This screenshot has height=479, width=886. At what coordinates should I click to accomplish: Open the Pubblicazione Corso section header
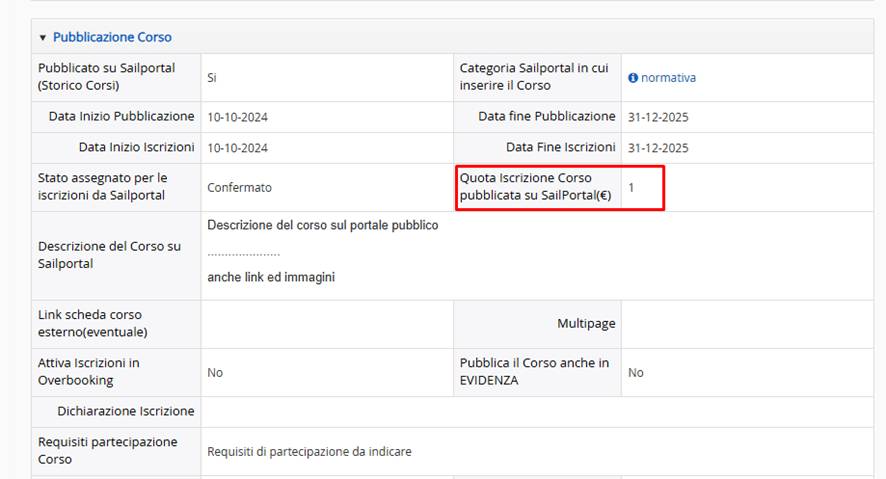click(x=112, y=37)
